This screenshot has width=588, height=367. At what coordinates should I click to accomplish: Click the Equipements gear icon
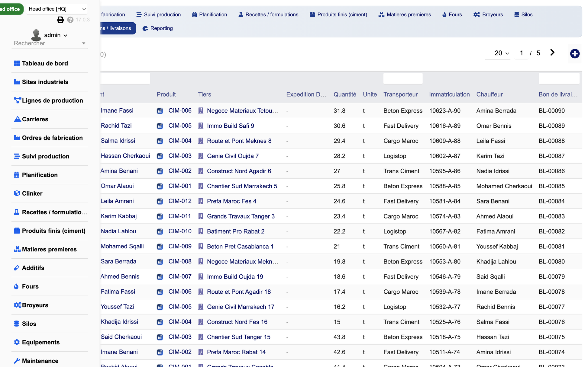(x=17, y=342)
